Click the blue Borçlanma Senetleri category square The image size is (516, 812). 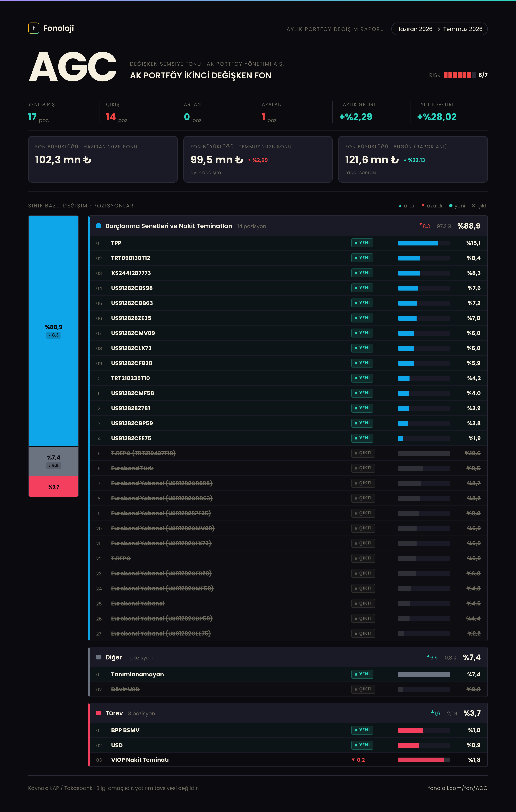coord(98,226)
